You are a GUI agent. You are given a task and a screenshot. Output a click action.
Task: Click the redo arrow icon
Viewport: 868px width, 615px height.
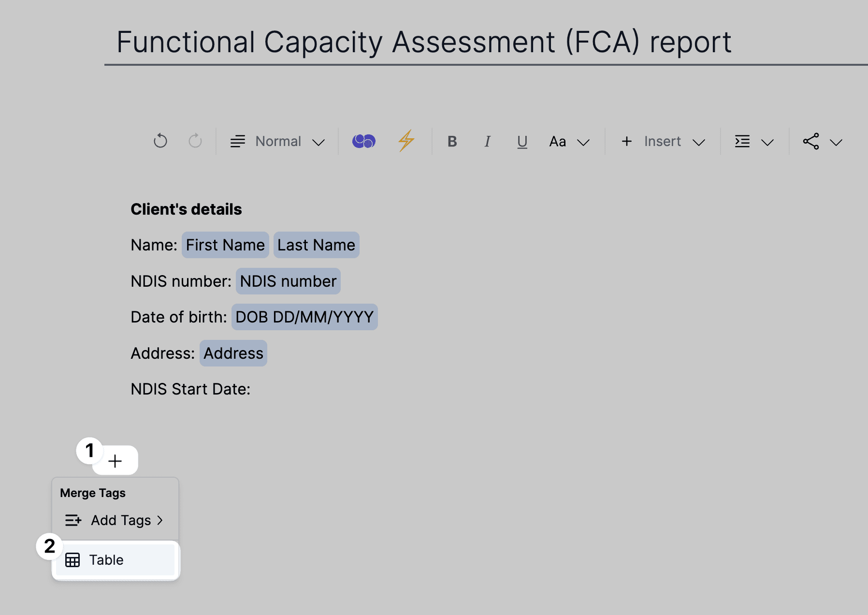coord(195,141)
